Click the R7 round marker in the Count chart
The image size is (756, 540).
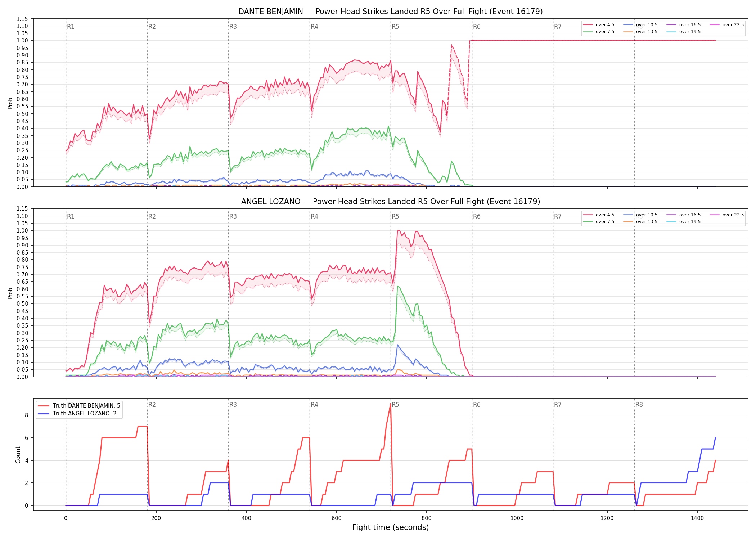pyautogui.click(x=558, y=405)
